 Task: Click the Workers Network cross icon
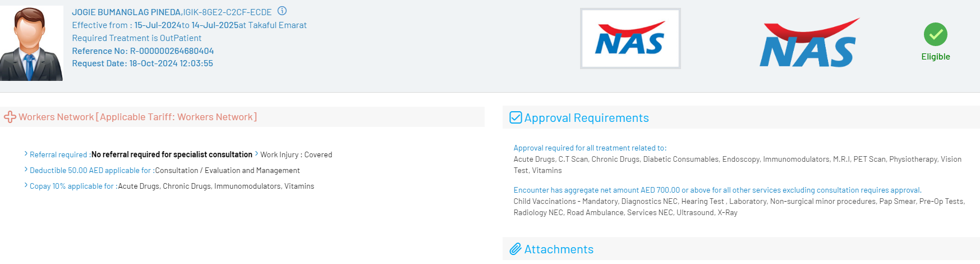point(10,117)
